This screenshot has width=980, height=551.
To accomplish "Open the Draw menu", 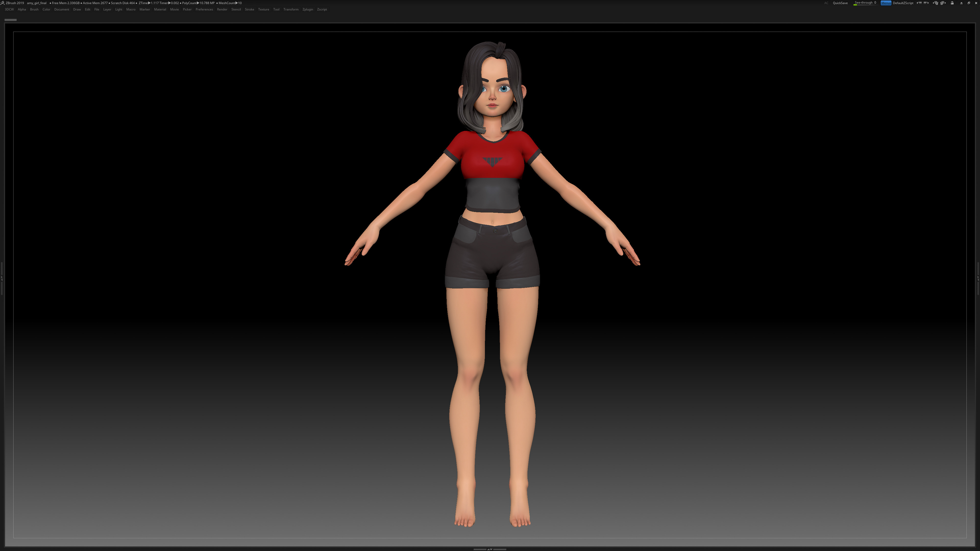I will (77, 9).
